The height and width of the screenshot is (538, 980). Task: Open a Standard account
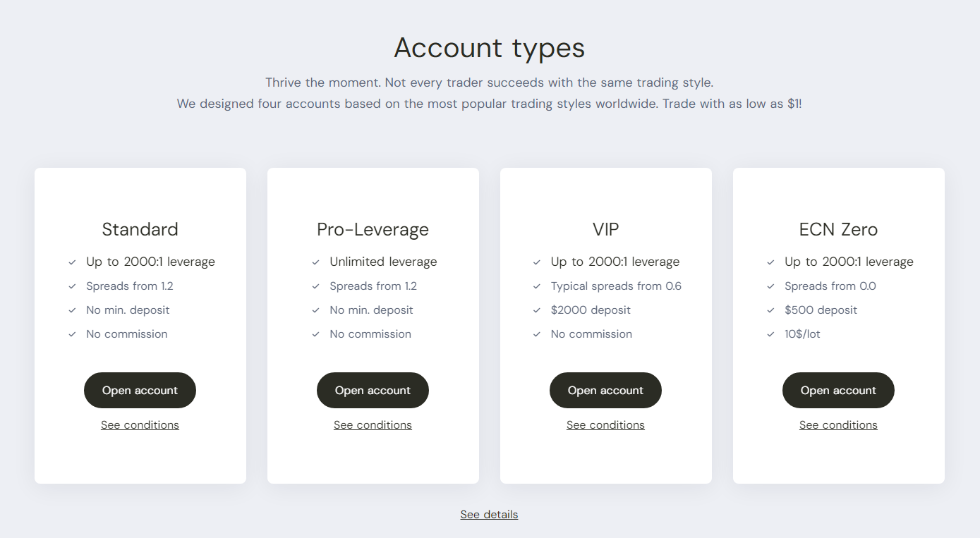(x=140, y=391)
